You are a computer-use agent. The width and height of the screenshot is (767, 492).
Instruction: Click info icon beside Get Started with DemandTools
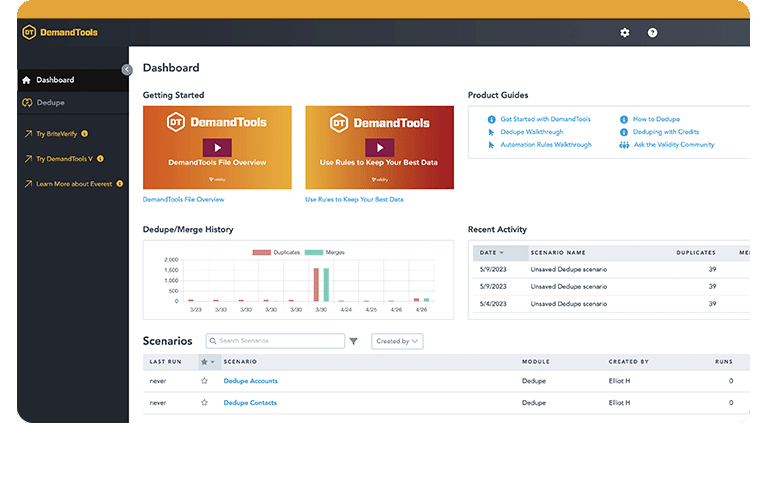point(492,119)
